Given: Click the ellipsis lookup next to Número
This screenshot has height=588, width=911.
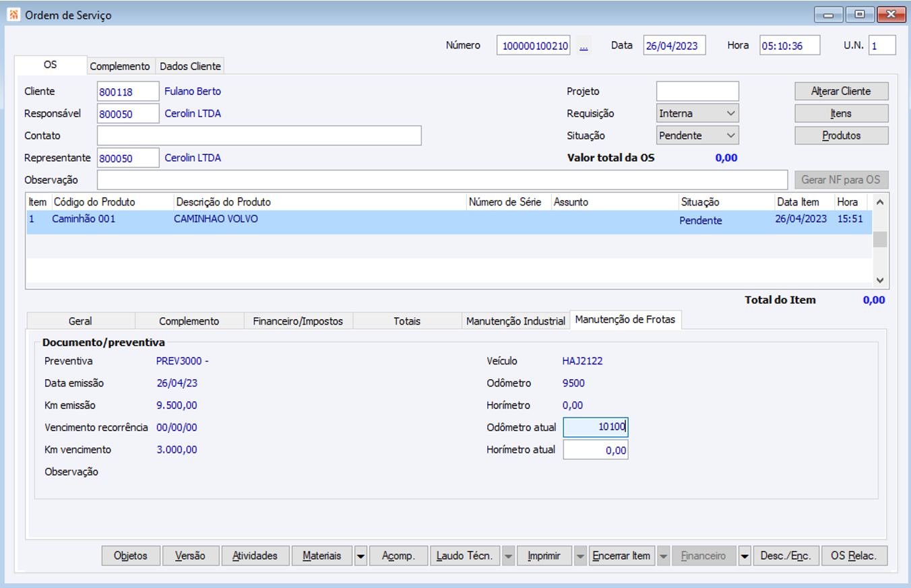Looking at the screenshot, I should (x=584, y=46).
